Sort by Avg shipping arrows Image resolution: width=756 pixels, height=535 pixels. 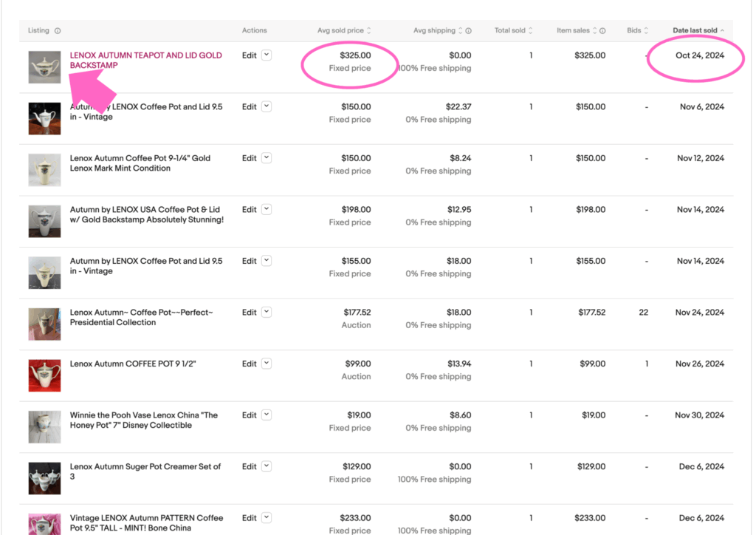point(460,30)
